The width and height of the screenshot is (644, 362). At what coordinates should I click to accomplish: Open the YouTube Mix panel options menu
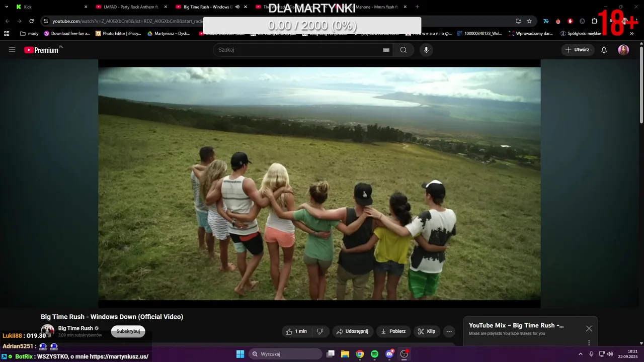[x=589, y=343]
